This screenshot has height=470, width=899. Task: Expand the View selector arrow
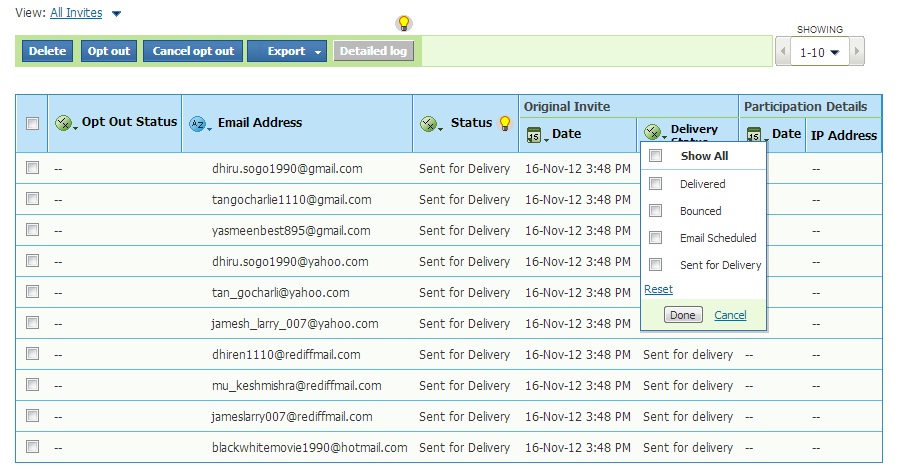coord(116,14)
